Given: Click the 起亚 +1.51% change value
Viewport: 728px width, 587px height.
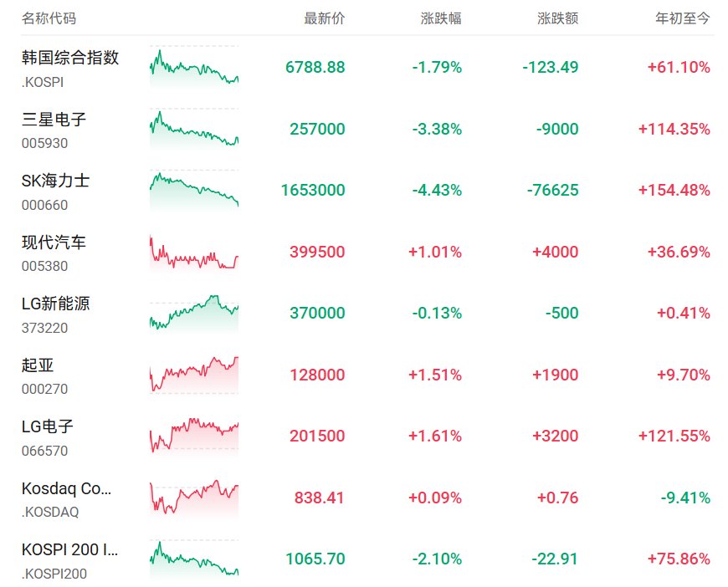Looking at the screenshot, I should [435, 375].
